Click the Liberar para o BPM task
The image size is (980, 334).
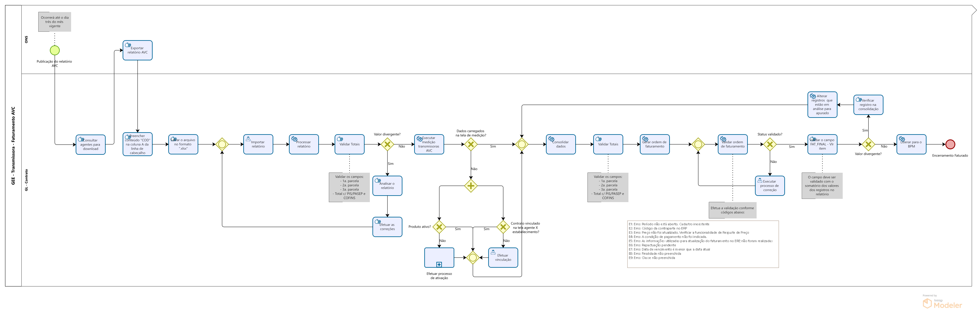(911, 144)
